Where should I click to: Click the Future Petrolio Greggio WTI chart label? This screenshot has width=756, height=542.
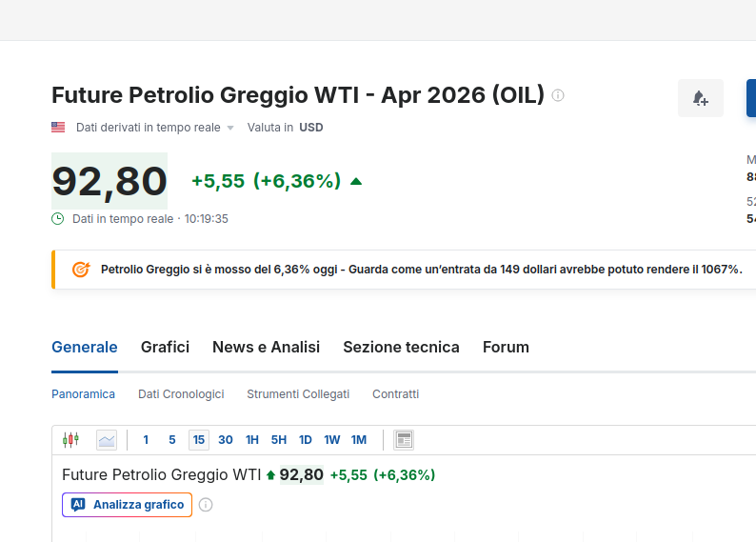tap(161, 475)
